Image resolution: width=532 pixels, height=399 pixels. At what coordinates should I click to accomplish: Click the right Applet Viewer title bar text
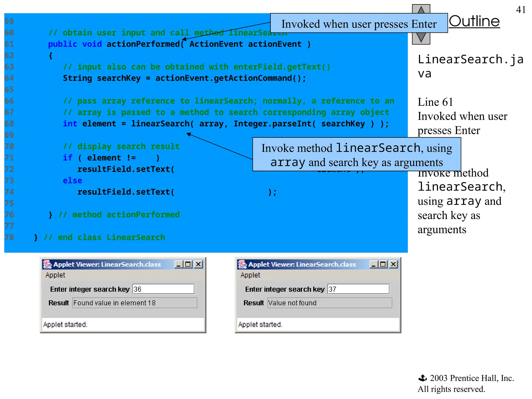pos(302,264)
